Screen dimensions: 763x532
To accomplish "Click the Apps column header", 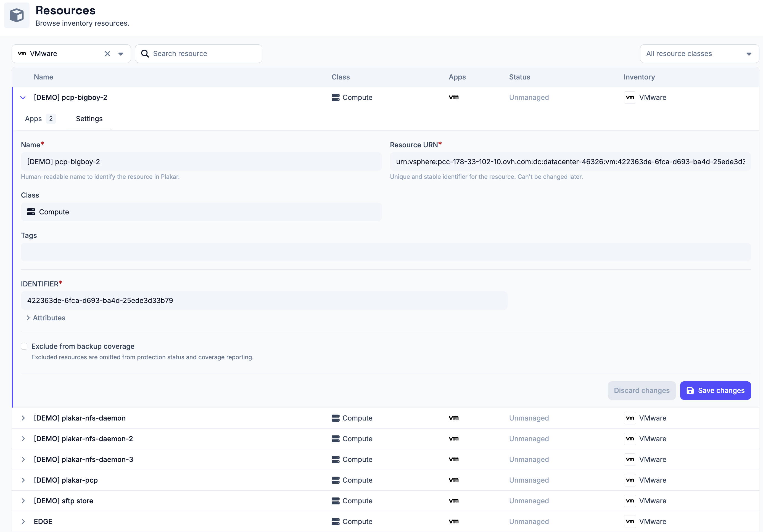I will click(457, 77).
